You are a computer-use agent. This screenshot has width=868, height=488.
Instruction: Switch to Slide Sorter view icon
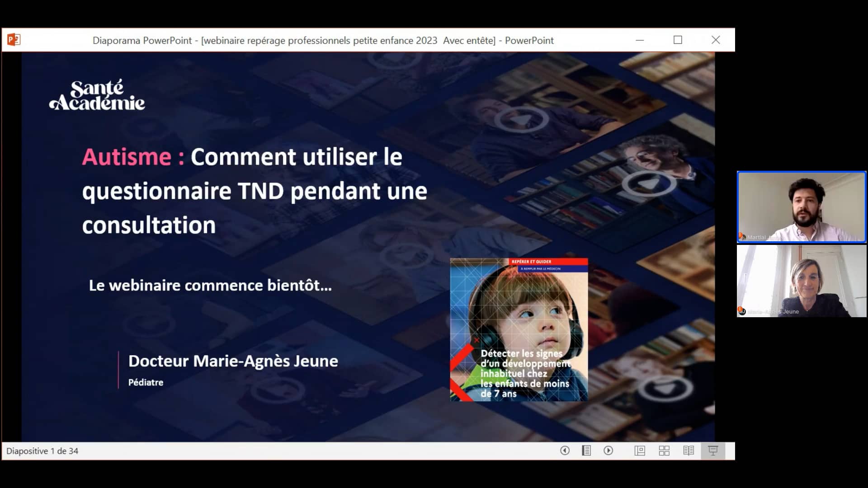[x=665, y=450]
